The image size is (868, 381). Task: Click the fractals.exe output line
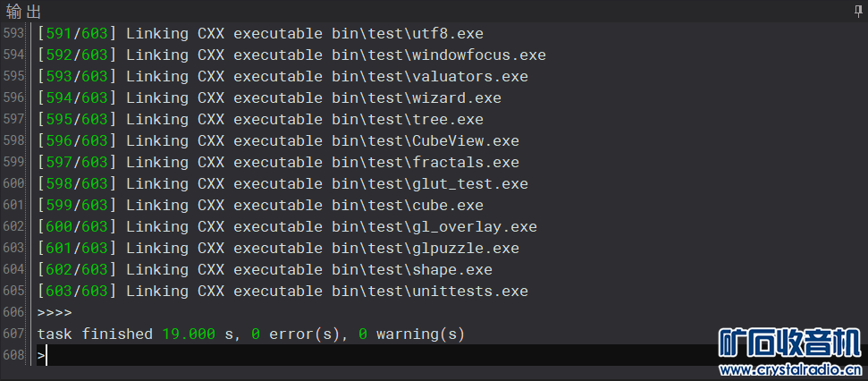(278, 163)
